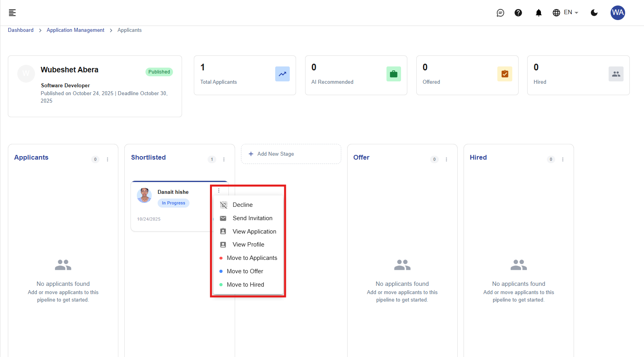The height and width of the screenshot is (357, 644).
Task: Open the Hired stage three-dot menu
Action: coord(563,159)
